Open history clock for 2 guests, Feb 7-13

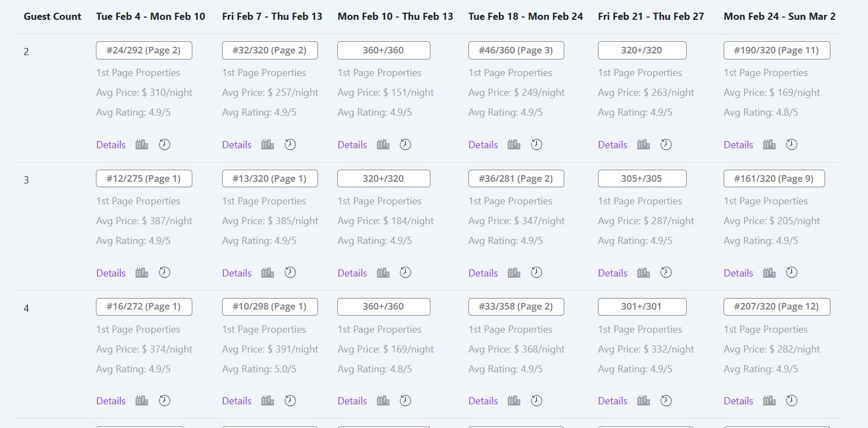(290, 144)
